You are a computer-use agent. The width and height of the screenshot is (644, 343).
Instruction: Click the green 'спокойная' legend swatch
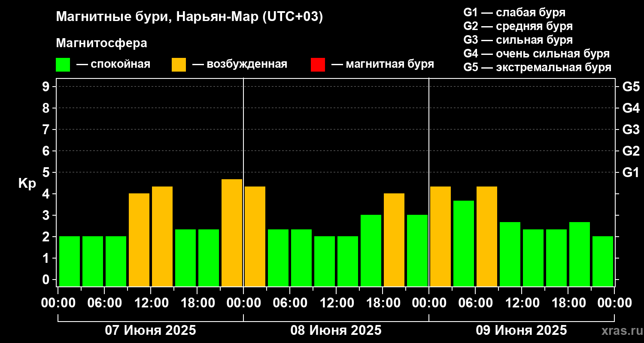[x=63, y=65]
